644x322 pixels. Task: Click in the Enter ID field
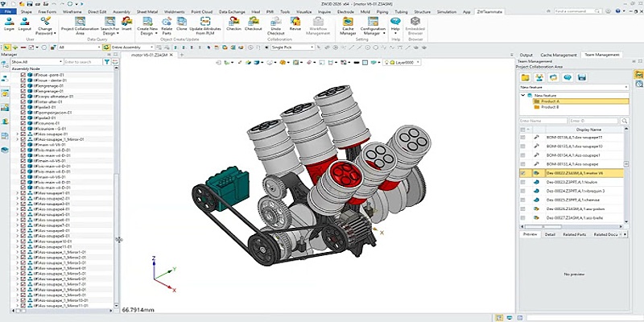pyautogui.click(x=593, y=121)
